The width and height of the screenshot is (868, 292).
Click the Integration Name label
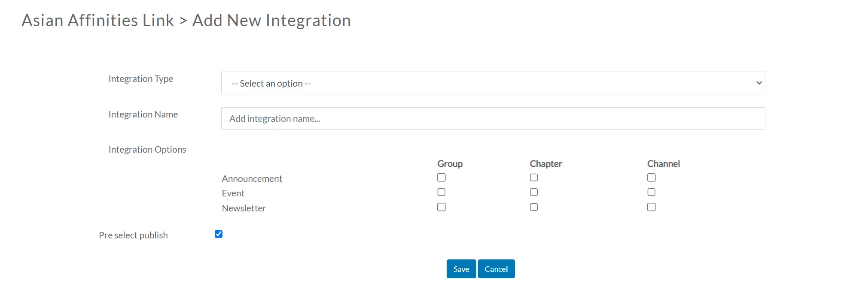[x=143, y=114]
